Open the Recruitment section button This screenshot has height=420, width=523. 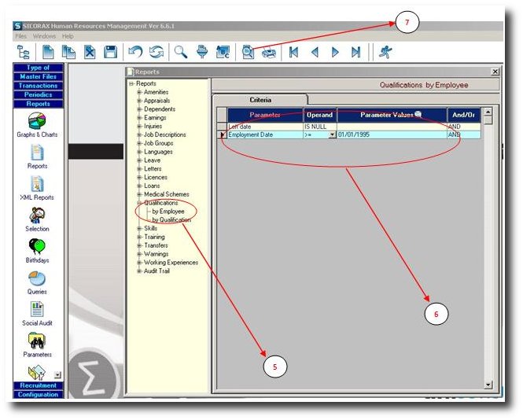(x=38, y=385)
